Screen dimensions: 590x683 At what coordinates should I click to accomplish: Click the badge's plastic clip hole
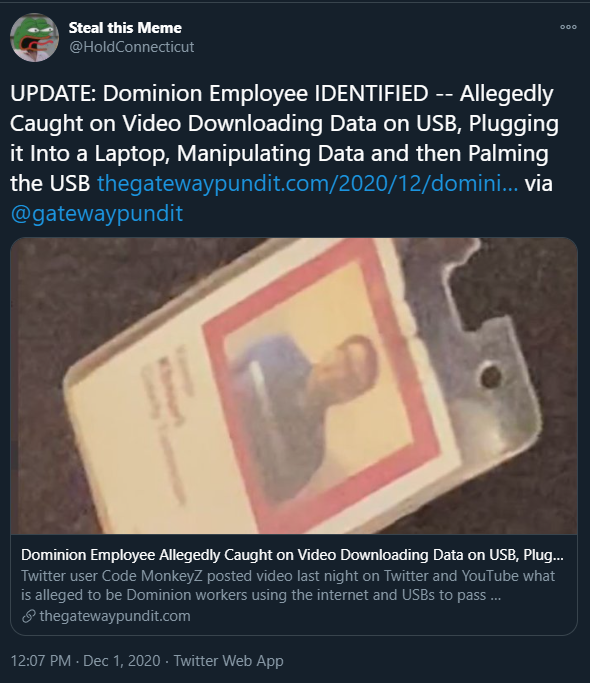[492, 376]
